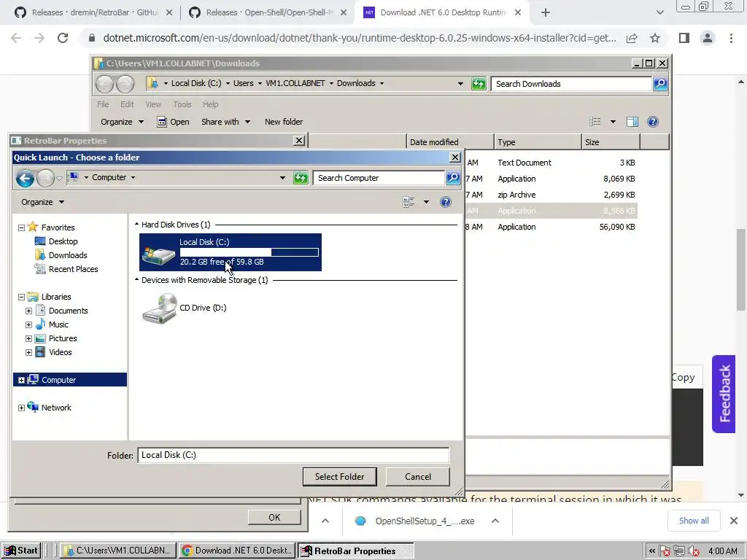Collapse the Libraries tree node

point(21,297)
